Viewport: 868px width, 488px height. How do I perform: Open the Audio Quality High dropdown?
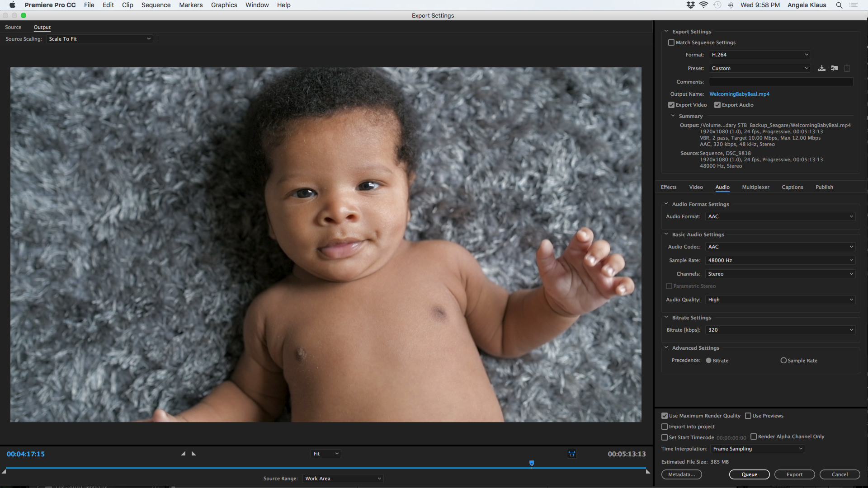[x=780, y=300]
